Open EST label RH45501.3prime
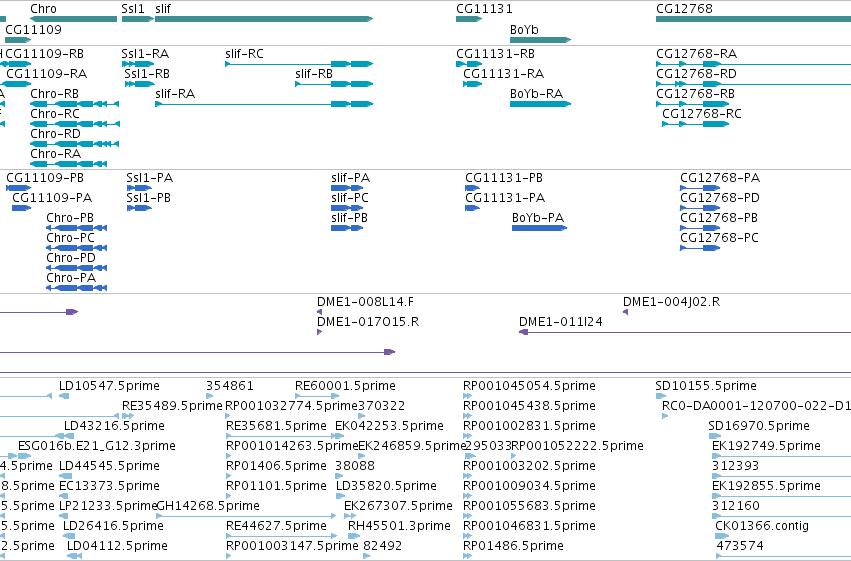 [399, 526]
